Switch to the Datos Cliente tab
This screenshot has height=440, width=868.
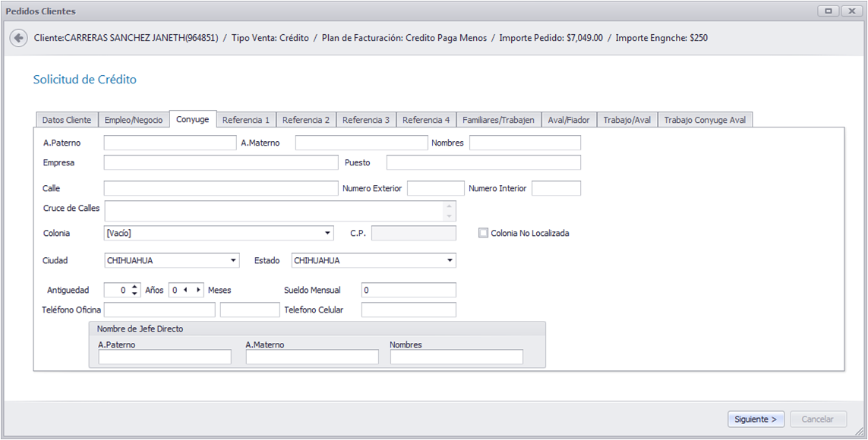click(x=67, y=120)
